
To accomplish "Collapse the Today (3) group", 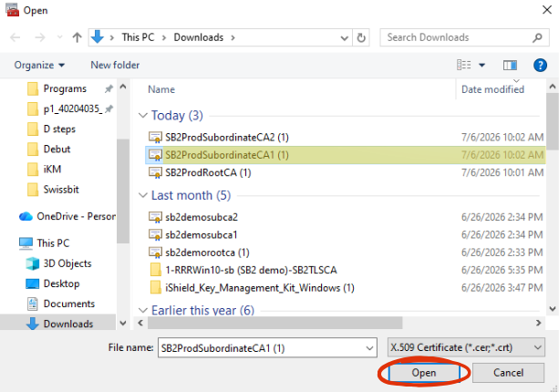I will [x=143, y=116].
